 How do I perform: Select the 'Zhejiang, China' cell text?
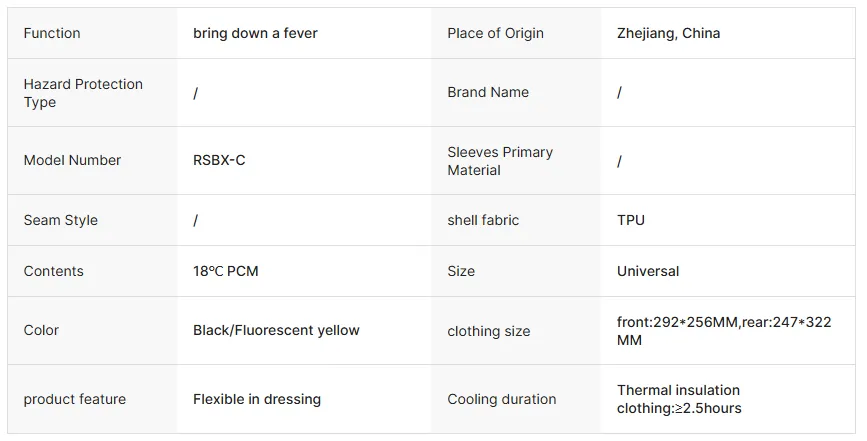click(668, 33)
